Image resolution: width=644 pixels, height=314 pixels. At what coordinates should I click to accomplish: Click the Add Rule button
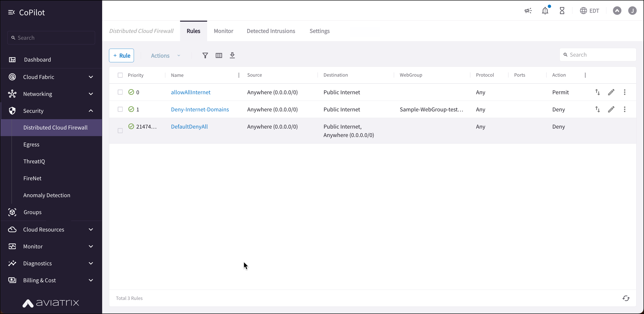pyautogui.click(x=121, y=55)
